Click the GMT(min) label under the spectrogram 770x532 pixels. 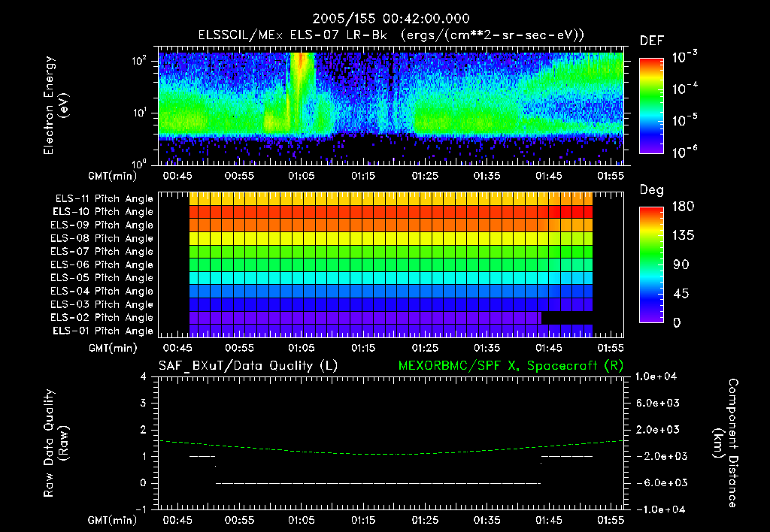pyautogui.click(x=113, y=176)
